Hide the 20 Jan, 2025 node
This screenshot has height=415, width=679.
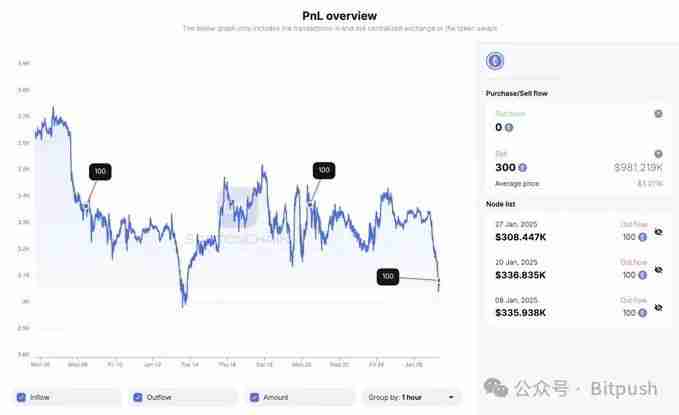[x=658, y=270]
